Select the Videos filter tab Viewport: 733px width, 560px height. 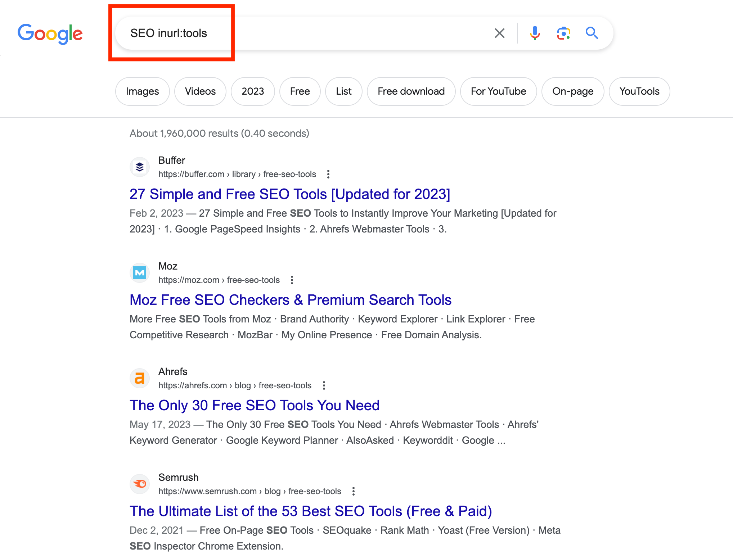[x=200, y=91]
